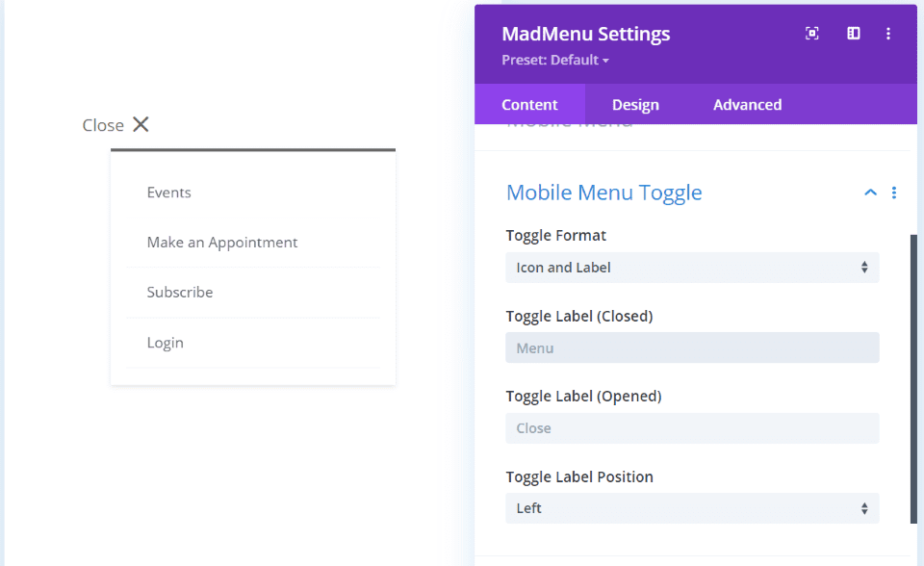Switch to the Advanced tab

(747, 104)
